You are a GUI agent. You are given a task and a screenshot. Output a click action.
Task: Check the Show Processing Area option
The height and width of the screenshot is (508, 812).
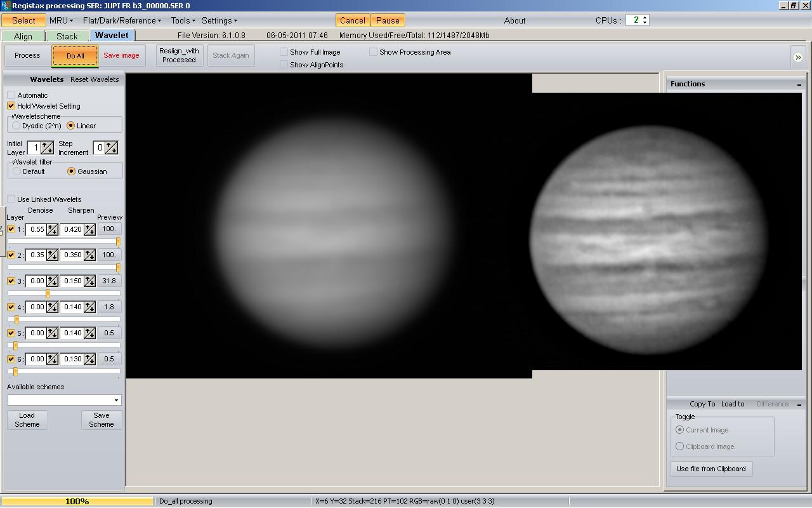374,52
